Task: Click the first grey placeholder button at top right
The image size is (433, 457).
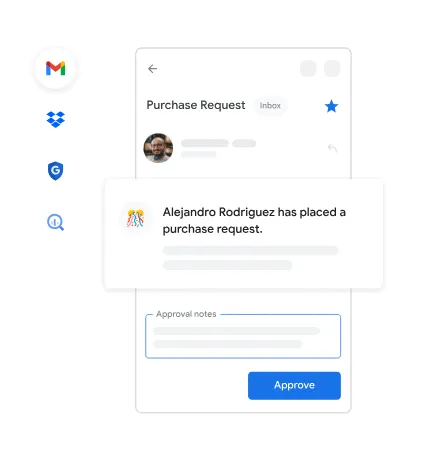Action: [308, 68]
